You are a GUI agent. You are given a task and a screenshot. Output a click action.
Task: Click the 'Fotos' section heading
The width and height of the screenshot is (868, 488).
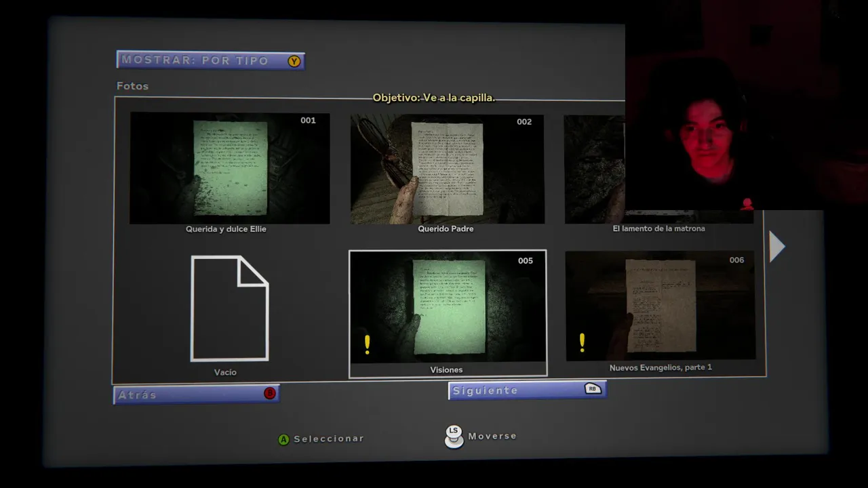132,86
